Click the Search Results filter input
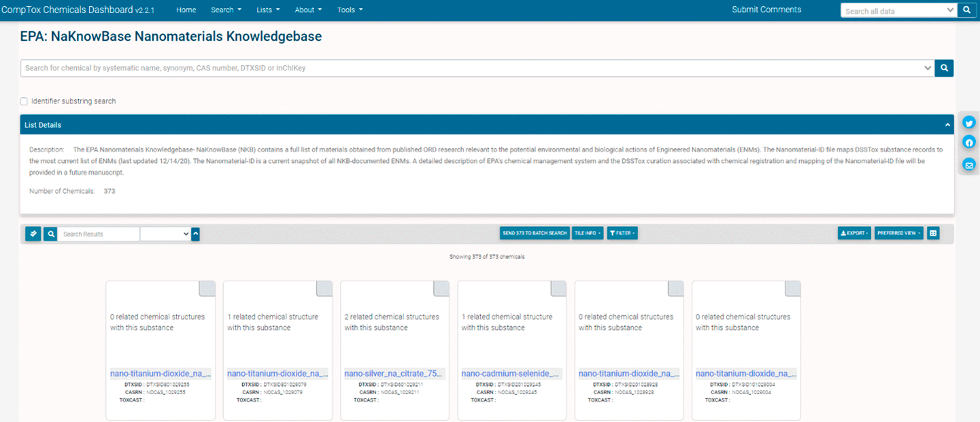 tap(98, 234)
